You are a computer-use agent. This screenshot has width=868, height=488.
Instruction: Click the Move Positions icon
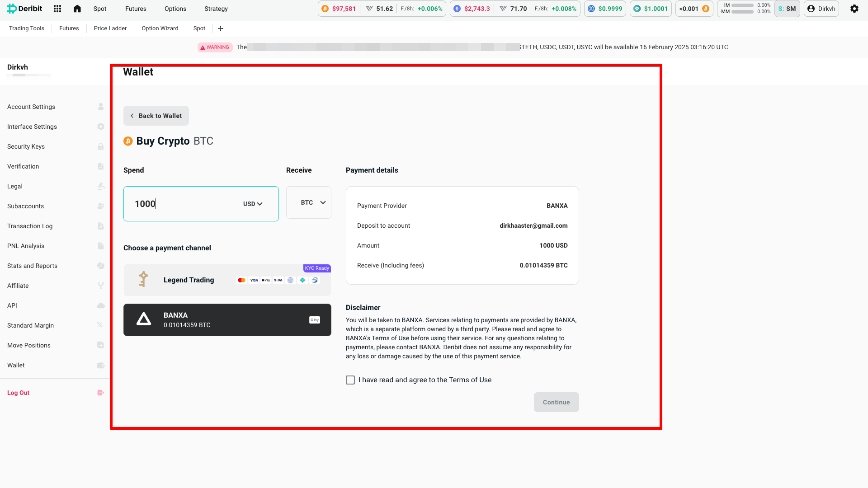point(101,345)
